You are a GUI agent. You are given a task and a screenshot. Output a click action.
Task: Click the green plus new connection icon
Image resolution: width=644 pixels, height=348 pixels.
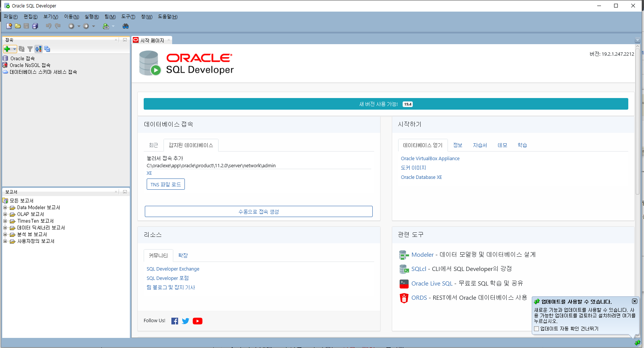7,49
